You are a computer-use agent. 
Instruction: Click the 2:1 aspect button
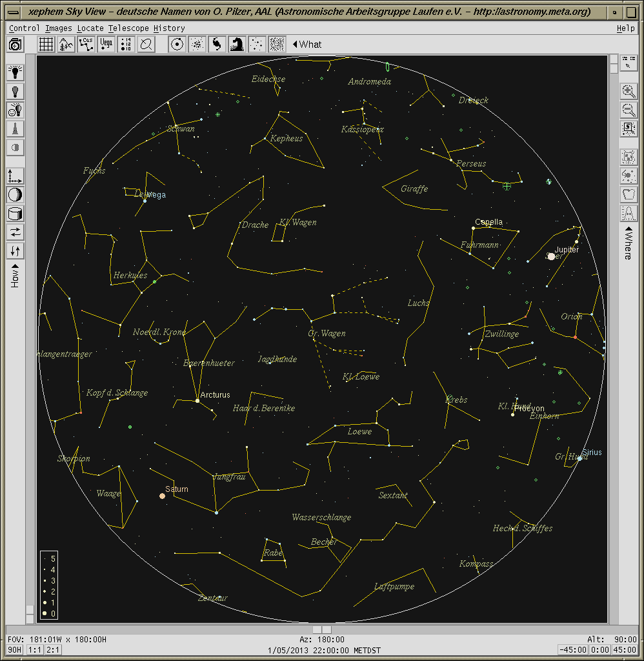tap(53, 649)
